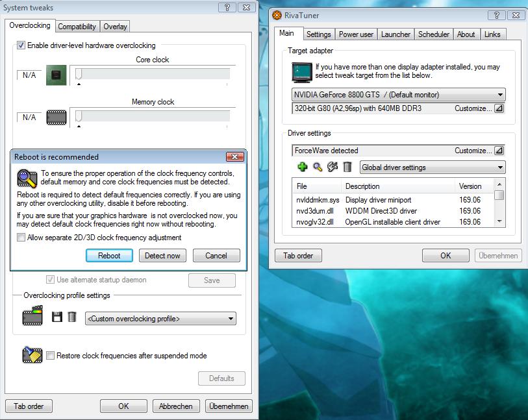
Task: Click the trash icon in Driver settings
Action: [347, 167]
